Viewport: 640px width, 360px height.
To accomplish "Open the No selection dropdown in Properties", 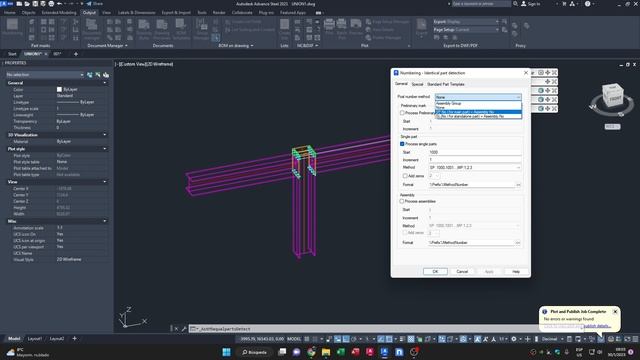I will pos(45,75).
